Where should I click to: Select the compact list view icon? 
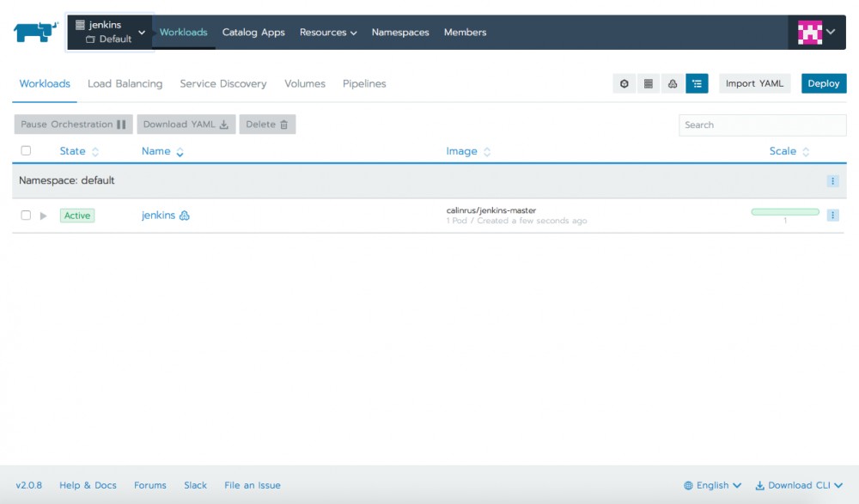click(x=648, y=83)
